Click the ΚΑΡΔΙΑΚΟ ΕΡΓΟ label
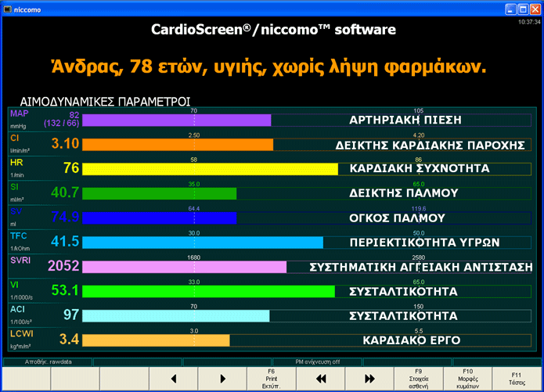 coord(412,340)
